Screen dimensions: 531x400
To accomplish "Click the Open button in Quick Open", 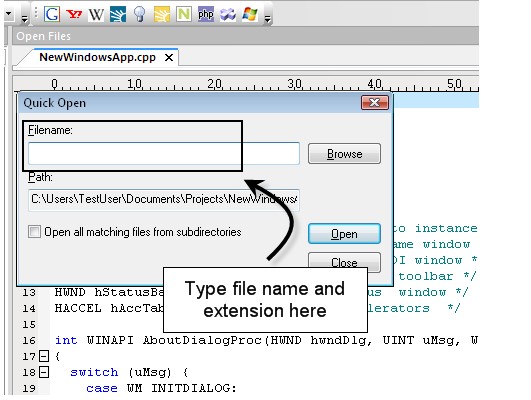I will (344, 234).
